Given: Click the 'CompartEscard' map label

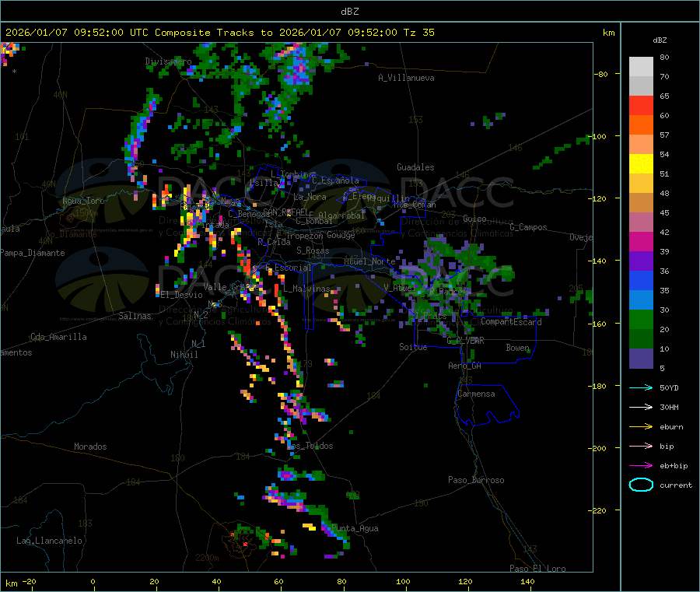Looking at the screenshot, I should [x=511, y=322].
